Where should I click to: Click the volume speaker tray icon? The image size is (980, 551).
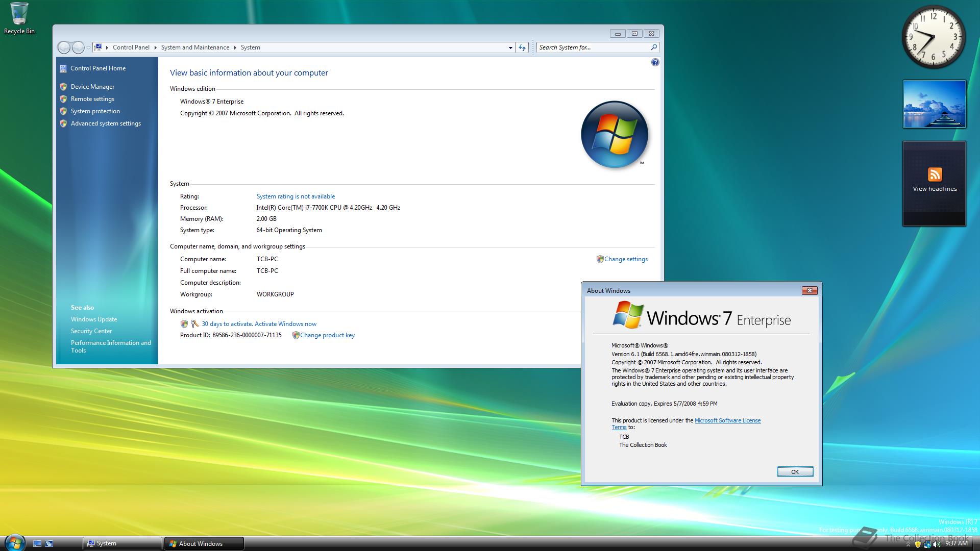click(x=936, y=544)
